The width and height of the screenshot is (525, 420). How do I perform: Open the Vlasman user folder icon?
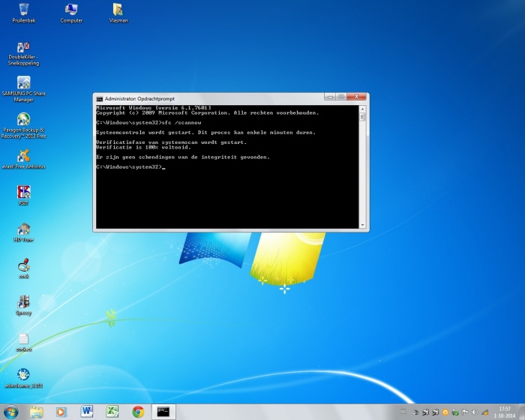coord(118,13)
